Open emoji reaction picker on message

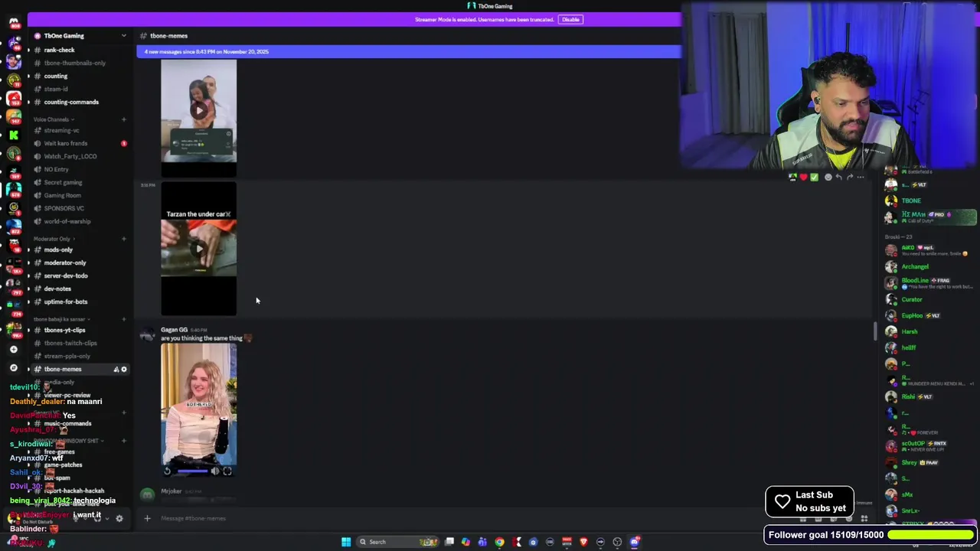coord(828,177)
